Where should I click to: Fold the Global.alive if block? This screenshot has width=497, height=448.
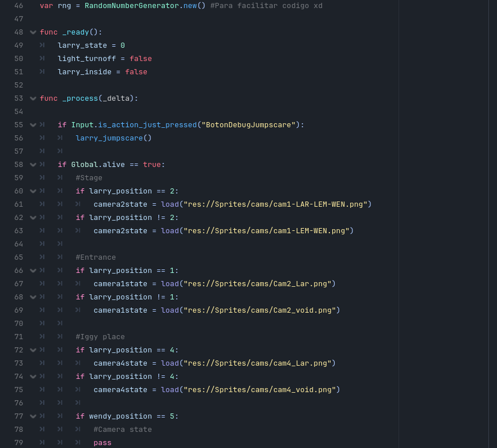33,165
